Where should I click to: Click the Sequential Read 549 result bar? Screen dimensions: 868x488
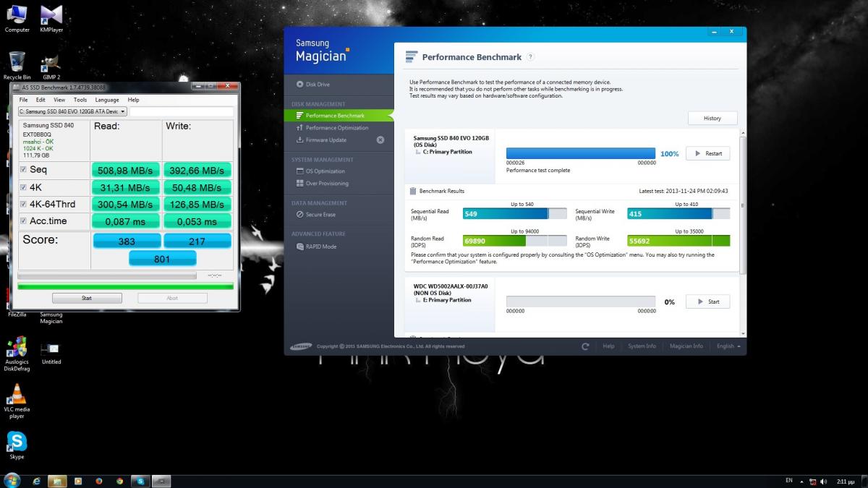click(x=516, y=213)
